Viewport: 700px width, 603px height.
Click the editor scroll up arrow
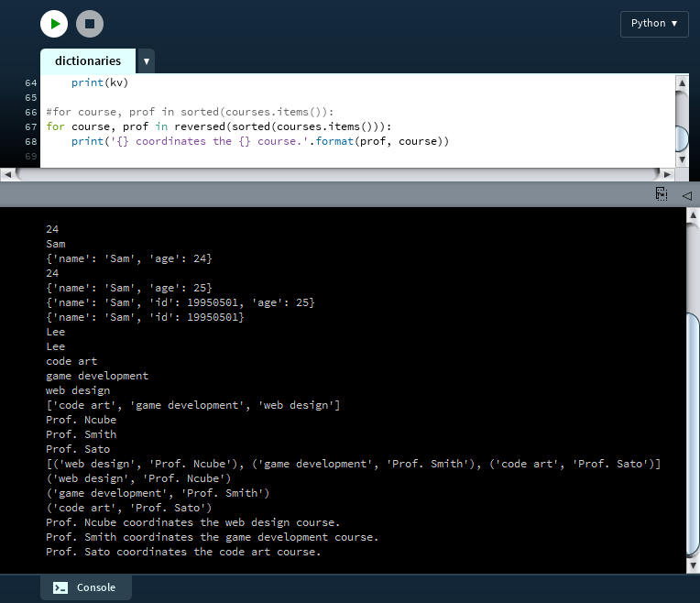[x=682, y=82]
